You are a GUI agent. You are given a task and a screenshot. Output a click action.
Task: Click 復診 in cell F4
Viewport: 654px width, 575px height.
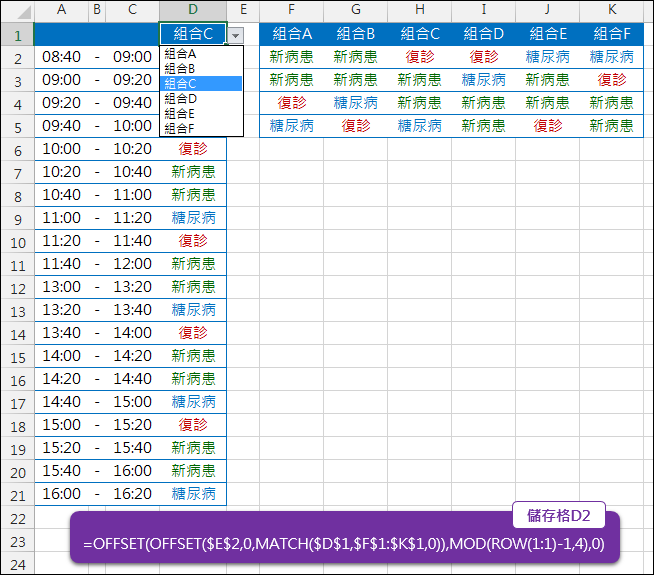(292, 103)
